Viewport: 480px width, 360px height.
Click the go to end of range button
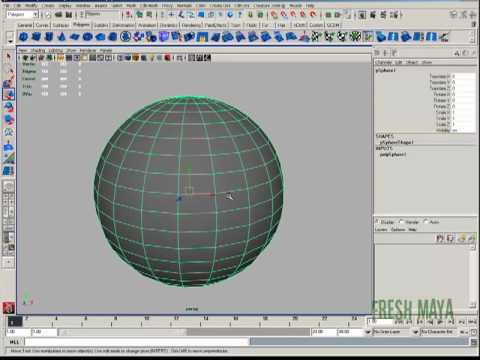pos(472,322)
